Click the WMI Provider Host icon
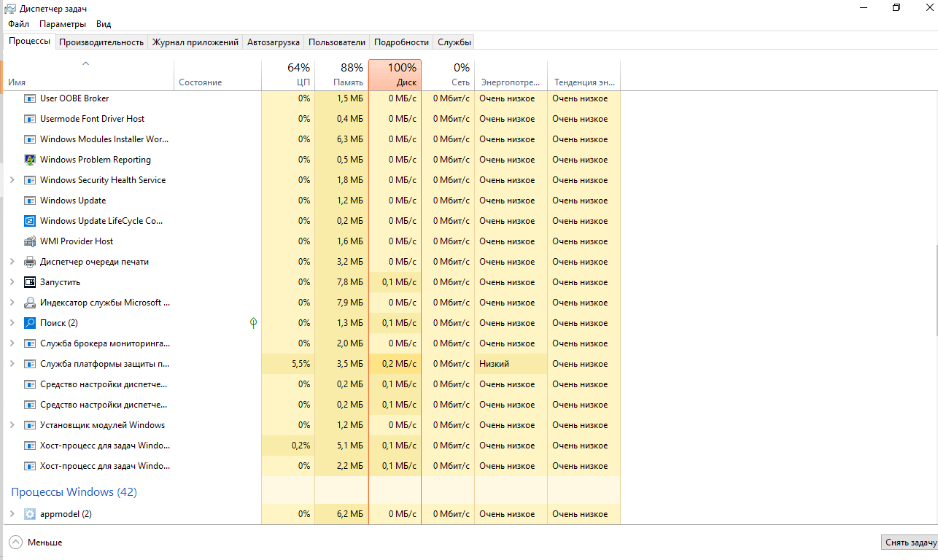This screenshot has height=560, width=938. pos(30,241)
